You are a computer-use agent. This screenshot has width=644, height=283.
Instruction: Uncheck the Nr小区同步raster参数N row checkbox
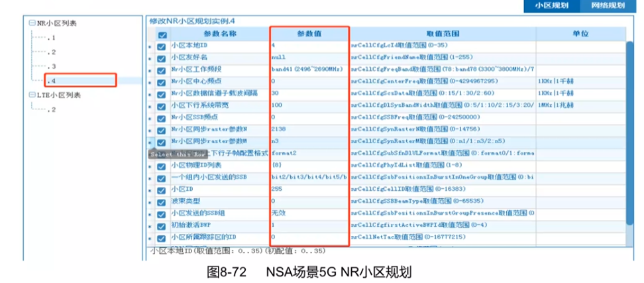tap(162, 131)
